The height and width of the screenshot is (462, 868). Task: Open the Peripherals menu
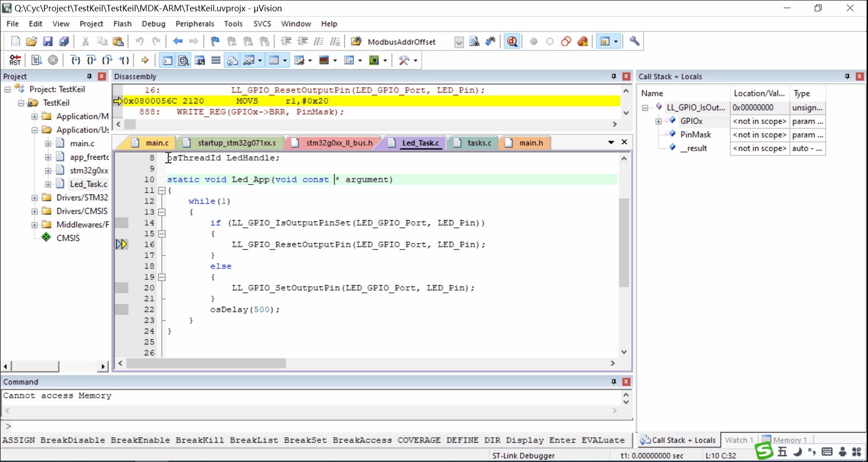tap(194, 24)
